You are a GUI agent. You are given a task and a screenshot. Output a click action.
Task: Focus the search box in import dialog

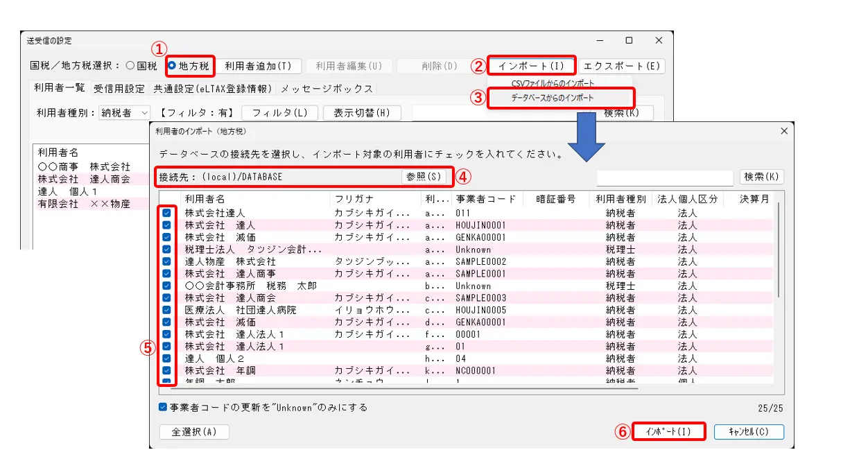click(x=665, y=177)
